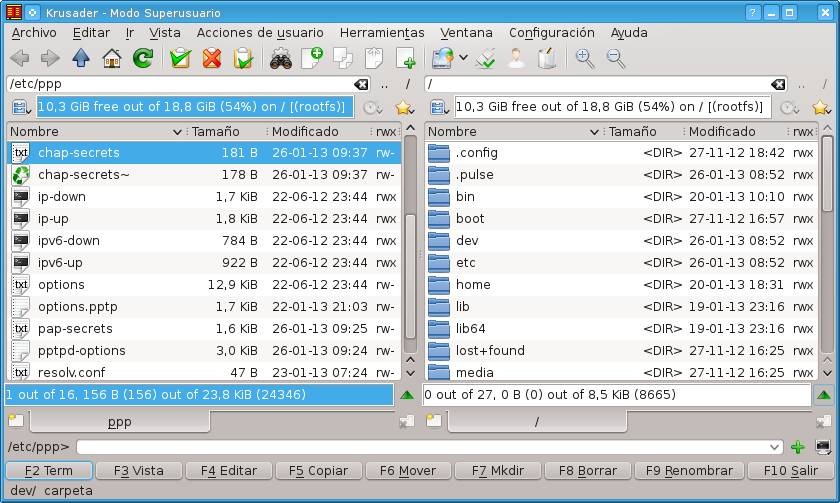840x503 pixels.
Task: Expand the command line history dropdown
Action: 774,447
